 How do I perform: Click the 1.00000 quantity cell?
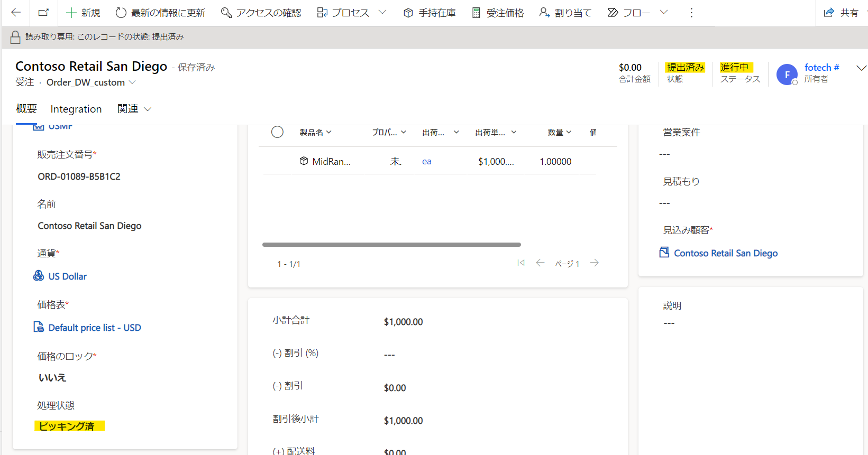(555, 162)
